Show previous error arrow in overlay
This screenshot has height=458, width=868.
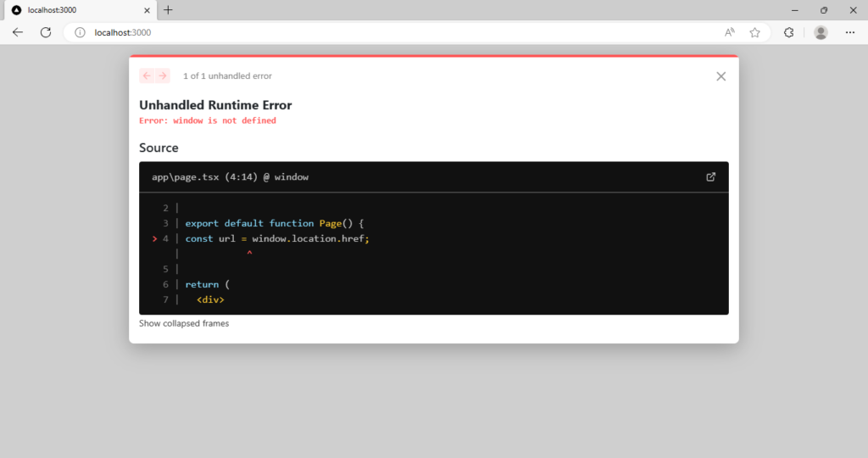click(147, 75)
